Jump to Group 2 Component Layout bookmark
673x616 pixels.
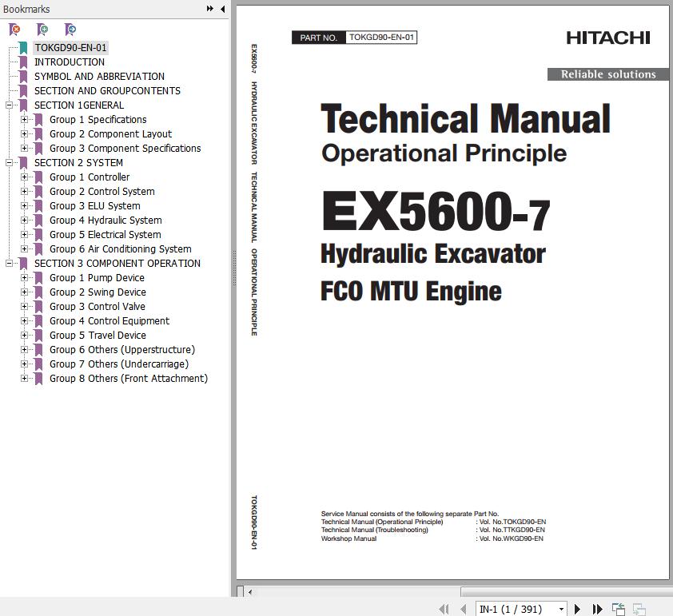pyautogui.click(x=110, y=134)
